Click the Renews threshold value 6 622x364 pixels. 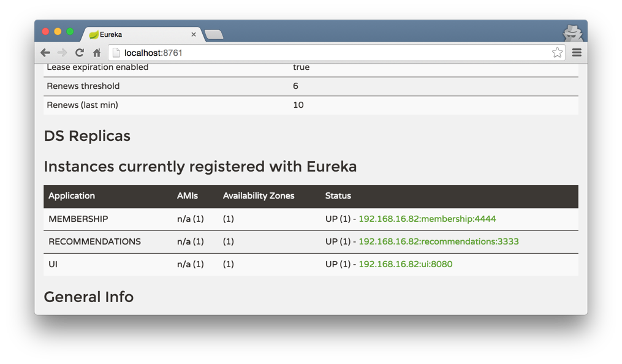295,86
